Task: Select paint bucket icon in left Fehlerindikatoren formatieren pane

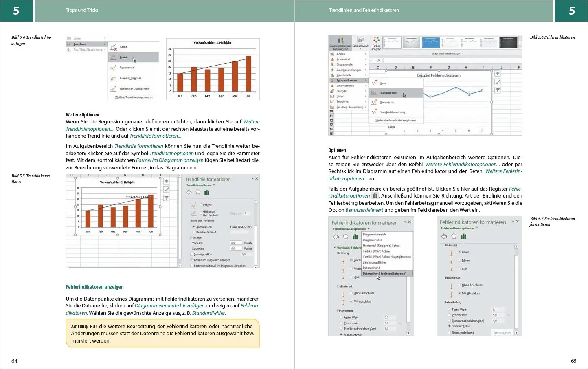Action: 336,237
